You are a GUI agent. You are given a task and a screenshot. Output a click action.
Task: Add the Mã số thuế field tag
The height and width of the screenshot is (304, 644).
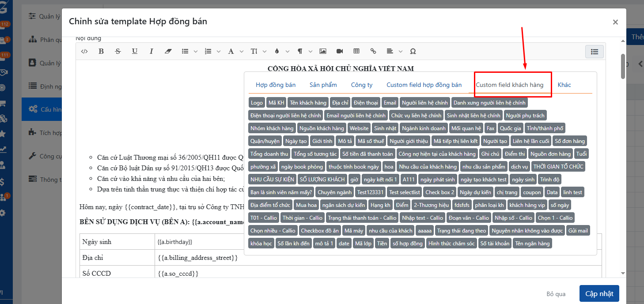371,141
